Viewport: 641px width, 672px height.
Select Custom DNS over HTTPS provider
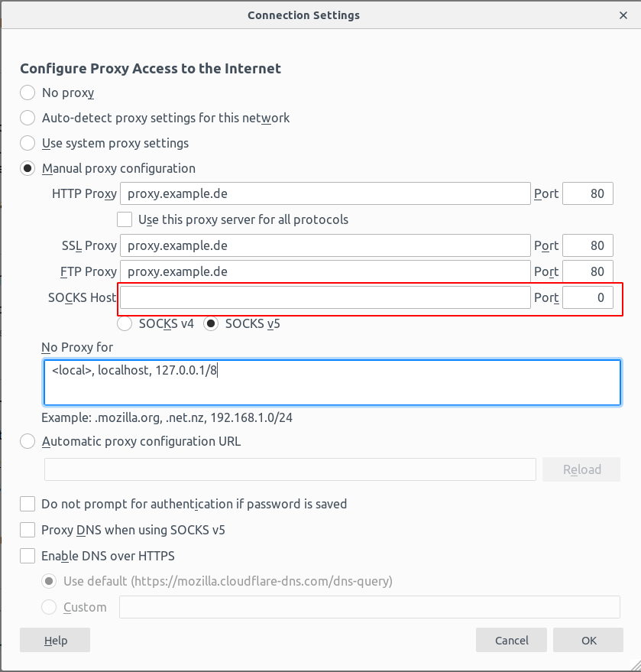pos(49,607)
